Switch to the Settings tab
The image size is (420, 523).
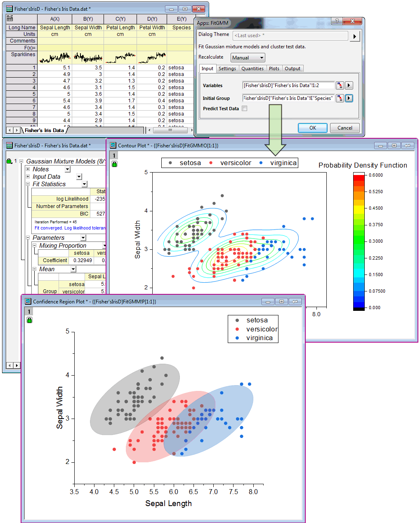pyautogui.click(x=227, y=69)
